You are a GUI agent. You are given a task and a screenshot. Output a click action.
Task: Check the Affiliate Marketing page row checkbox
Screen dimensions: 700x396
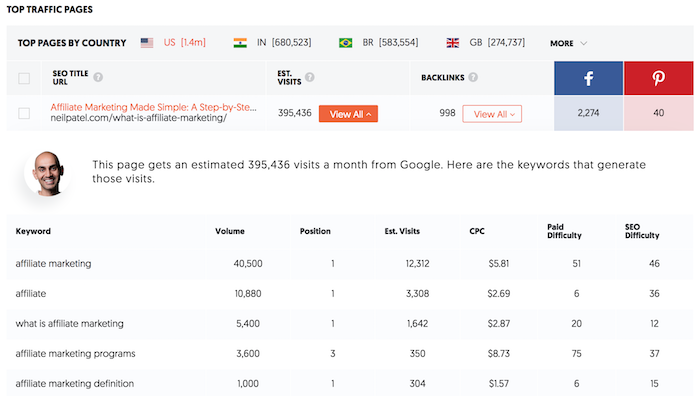24,113
